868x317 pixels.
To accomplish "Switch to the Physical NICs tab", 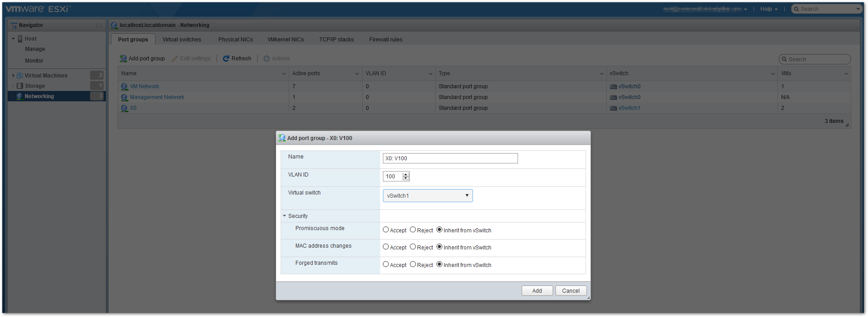I will (236, 40).
